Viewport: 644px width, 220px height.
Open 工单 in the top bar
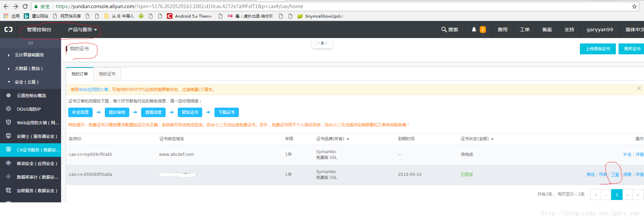pos(525,30)
